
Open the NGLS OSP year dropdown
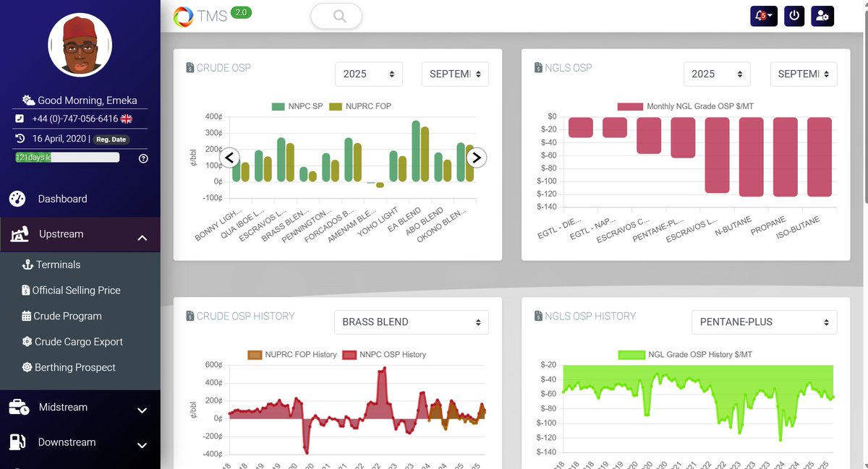pos(717,74)
